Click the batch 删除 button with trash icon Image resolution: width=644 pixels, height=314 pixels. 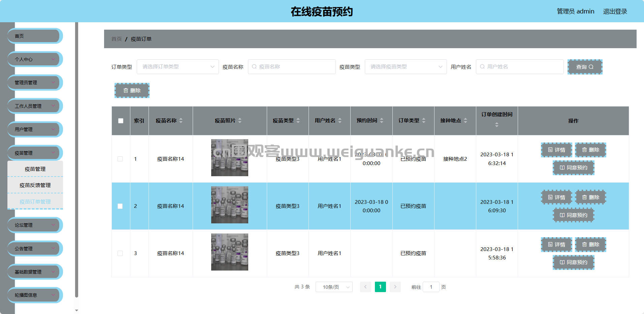click(132, 90)
